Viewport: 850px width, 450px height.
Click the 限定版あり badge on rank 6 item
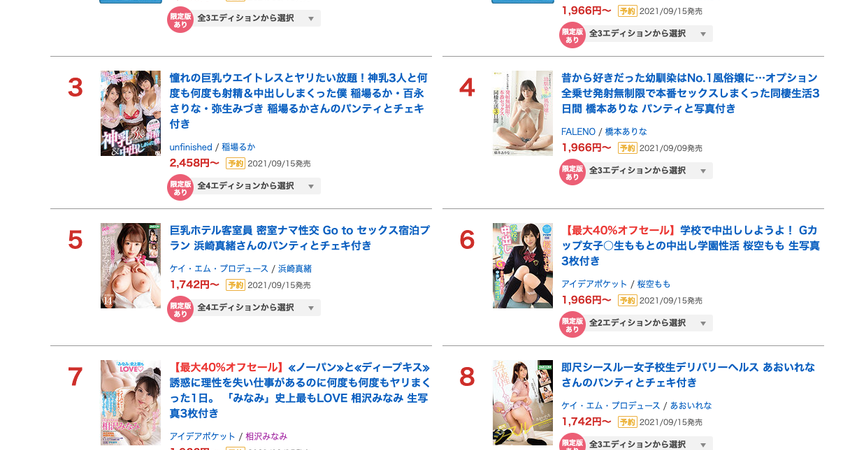572,325
